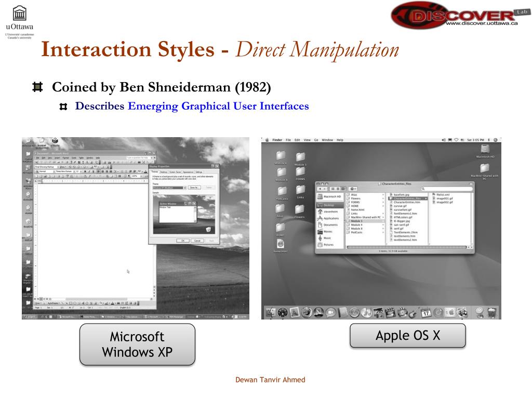The width and height of the screenshot is (532, 399).
Task: Open Finder action gear dropdown
Action: (353, 189)
